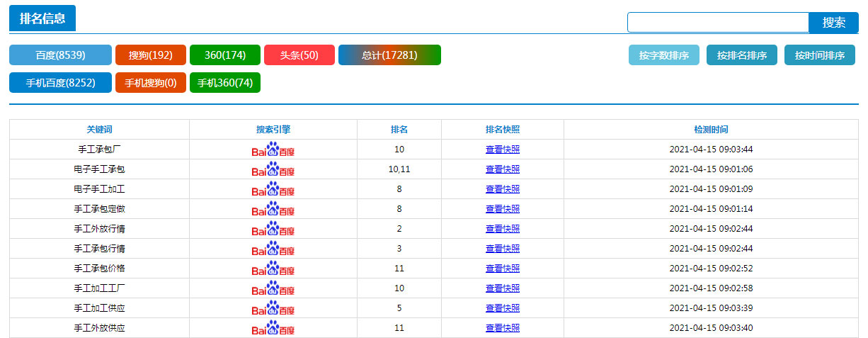Select keyword 手工加工工厂
Image resolution: width=868 pixels, height=338 pixels.
[x=100, y=288]
